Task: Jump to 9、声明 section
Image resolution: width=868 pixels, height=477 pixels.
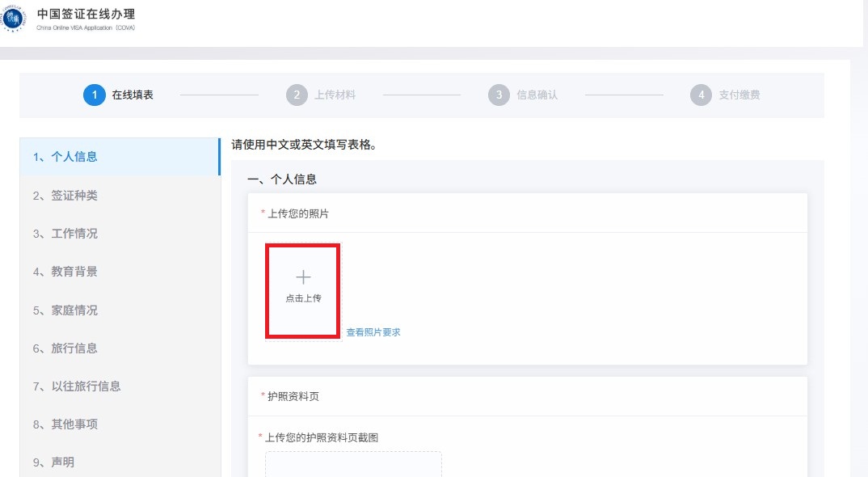Action: tap(54, 462)
